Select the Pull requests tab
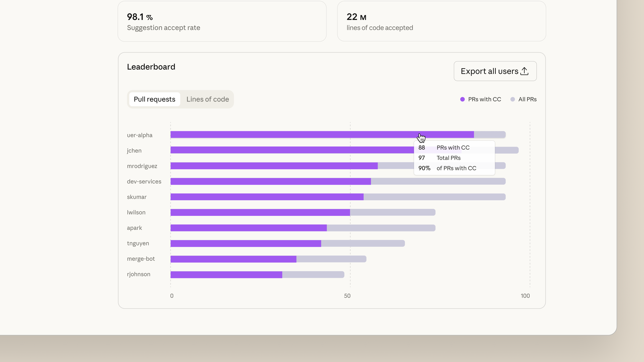644x362 pixels. (154, 99)
